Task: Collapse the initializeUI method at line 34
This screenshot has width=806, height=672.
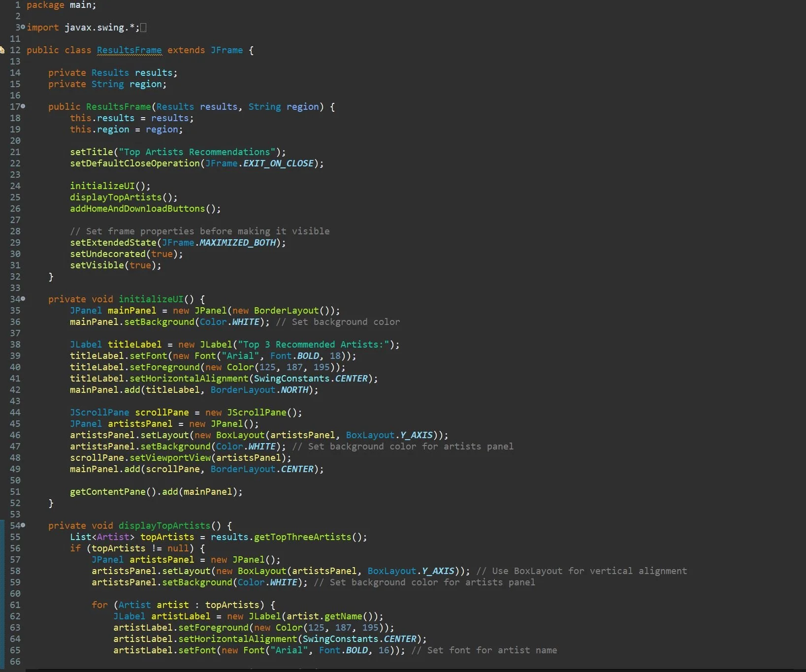Action: click(23, 299)
